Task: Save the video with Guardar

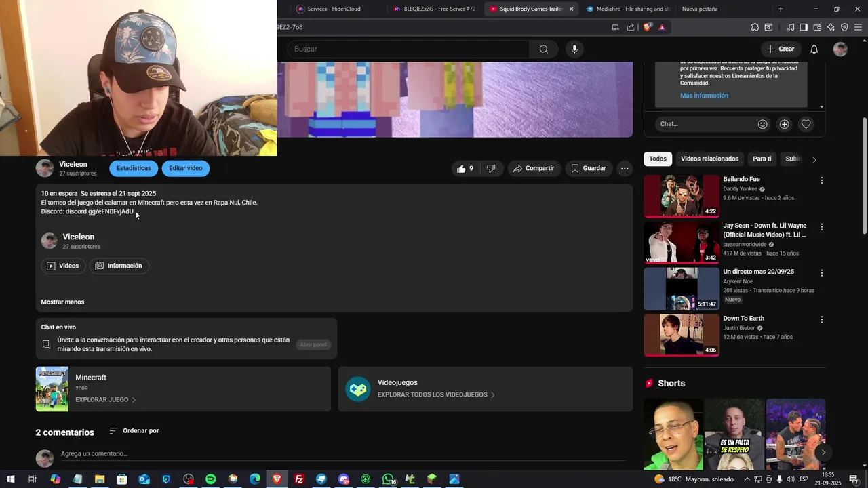Action: point(589,168)
